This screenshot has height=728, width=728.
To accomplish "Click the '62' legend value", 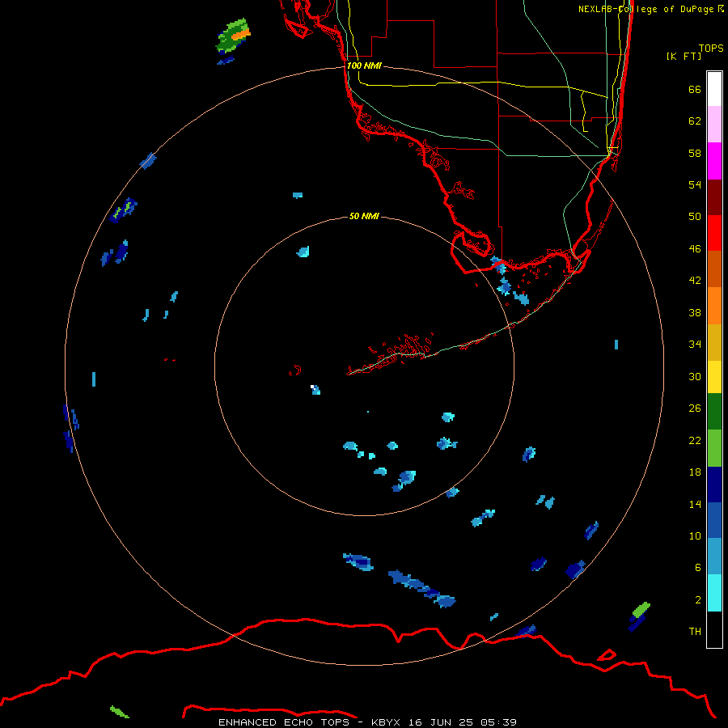I will (695, 121).
